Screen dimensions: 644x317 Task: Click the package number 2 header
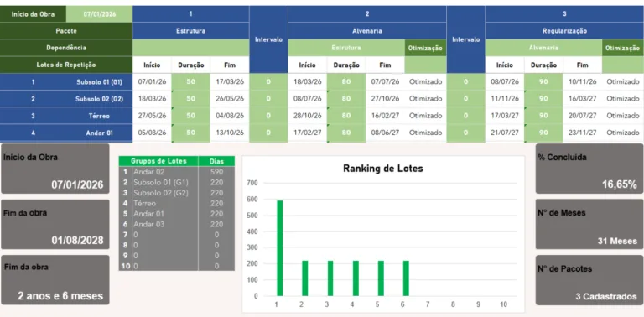click(367, 14)
